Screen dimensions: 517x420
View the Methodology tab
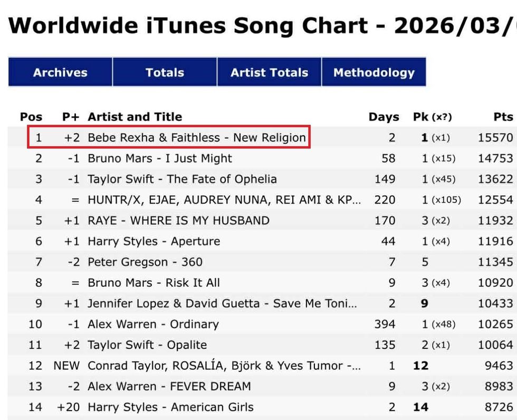[x=374, y=72]
